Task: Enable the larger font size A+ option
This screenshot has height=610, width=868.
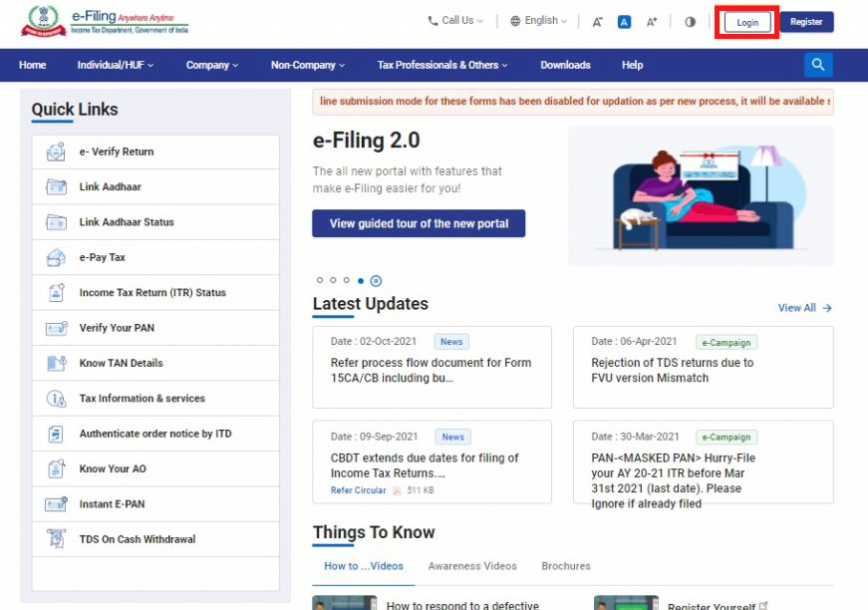Action: (x=652, y=21)
